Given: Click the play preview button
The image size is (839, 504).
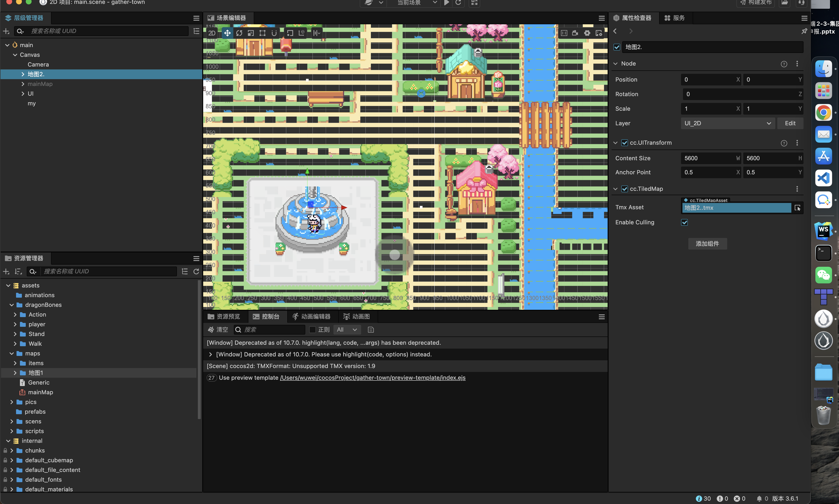Looking at the screenshot, I should [x=447, y=3].
